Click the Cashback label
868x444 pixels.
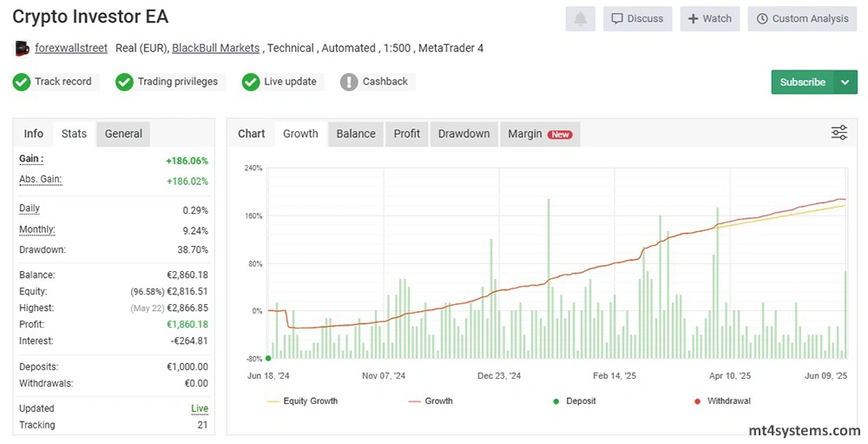point(385,82)
